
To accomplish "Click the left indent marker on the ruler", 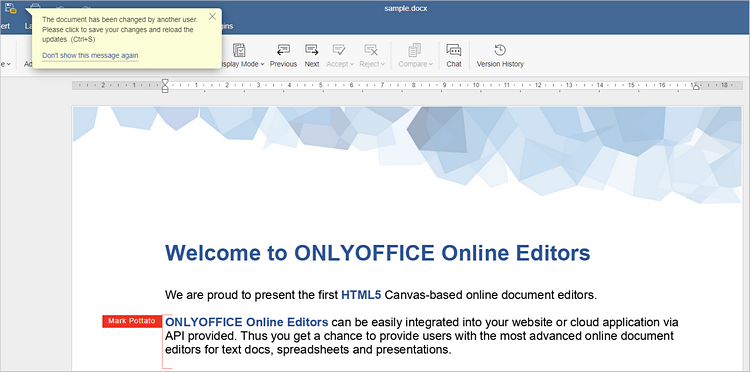I will [165, 86].
